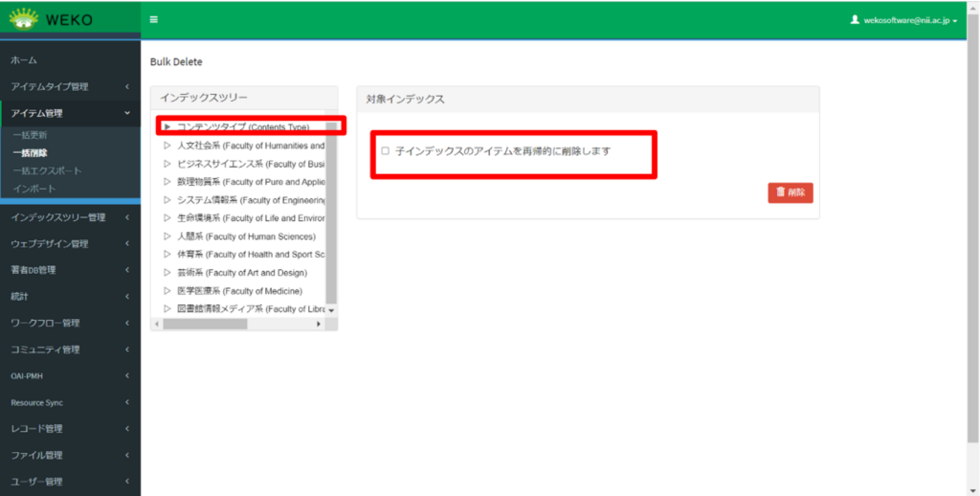The height and width of the screenshot is (496, 980).
Task: Open the インポート submenu link
Action: (x=34, y=189)
